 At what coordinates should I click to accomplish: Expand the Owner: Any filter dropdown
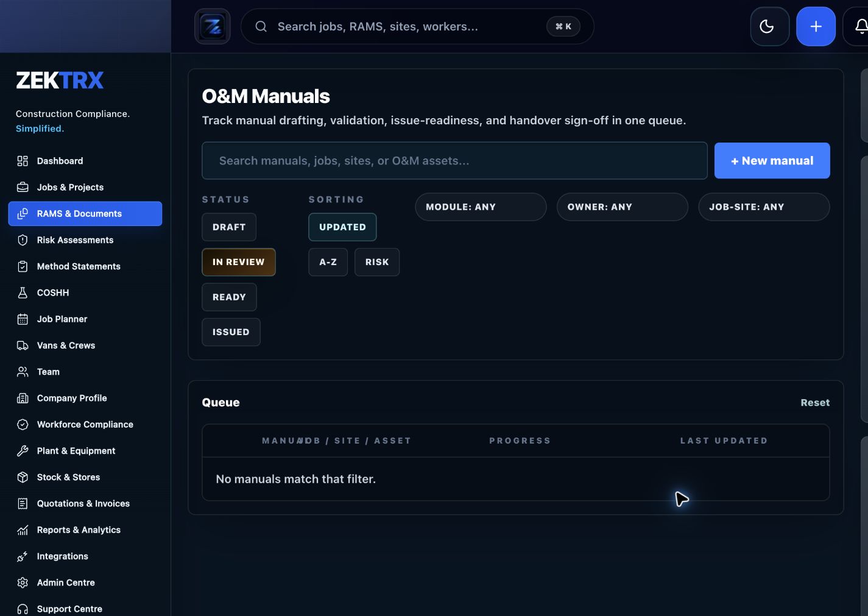coord(622,207)
